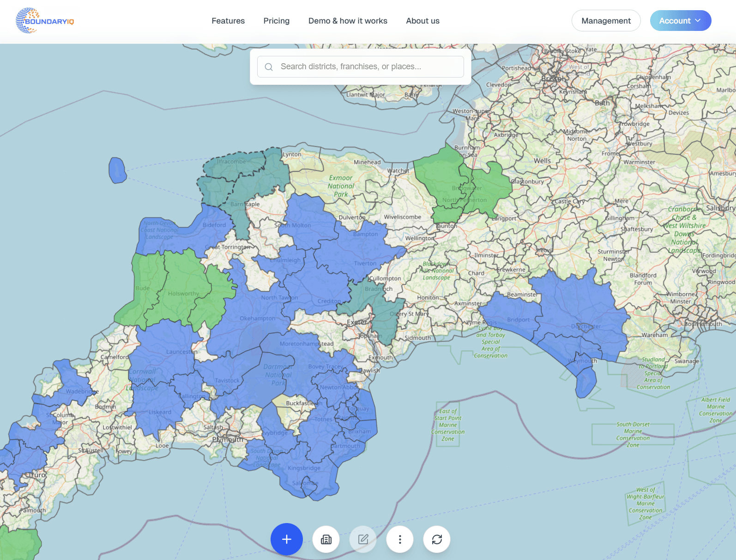This screenshot has width=736, height=560.
Task: Go to Demo & how it works
Action: point(348,21)
